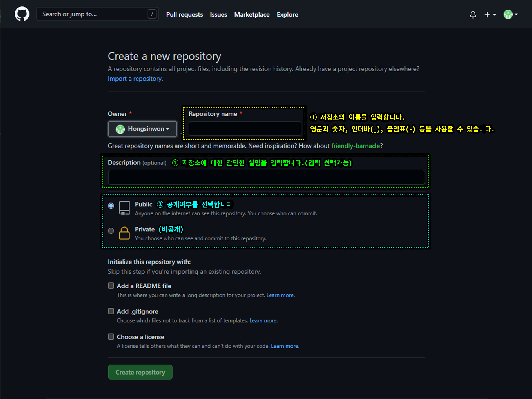The width and height of the screenshot is (532, 399).
Task: Open Learn more about licenses
Action: click(285, 346)
